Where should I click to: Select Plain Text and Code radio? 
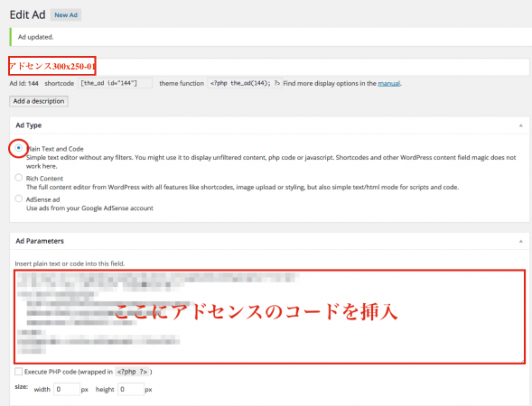coord(19,148)
